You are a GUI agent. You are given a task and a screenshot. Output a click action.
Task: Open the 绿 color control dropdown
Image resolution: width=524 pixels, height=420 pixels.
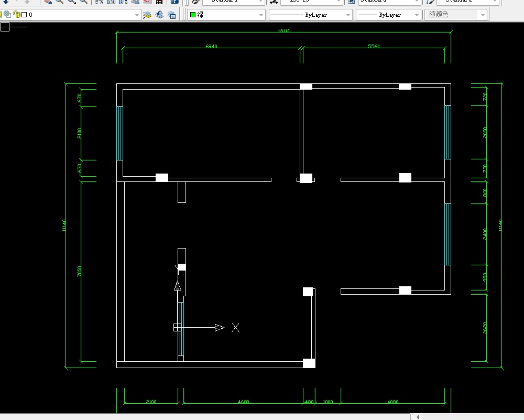click(261, 15)
